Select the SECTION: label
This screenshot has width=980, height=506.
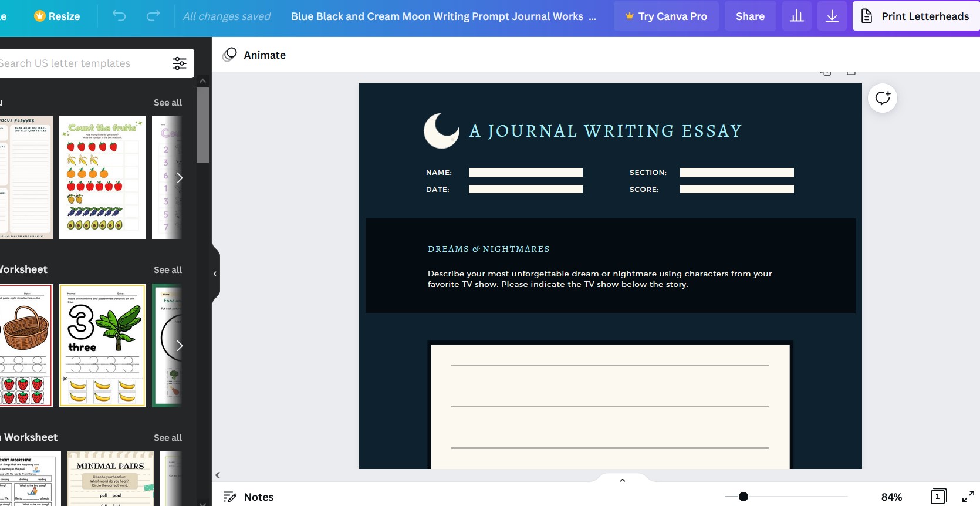click(648, 173)
